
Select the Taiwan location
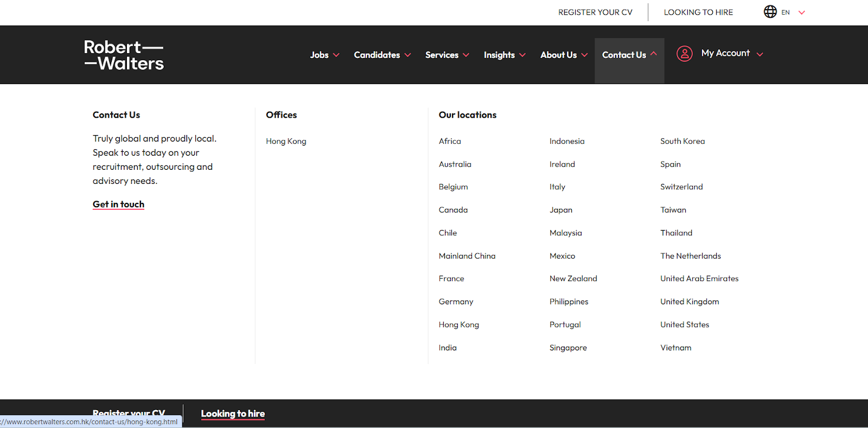pos(673,210)
